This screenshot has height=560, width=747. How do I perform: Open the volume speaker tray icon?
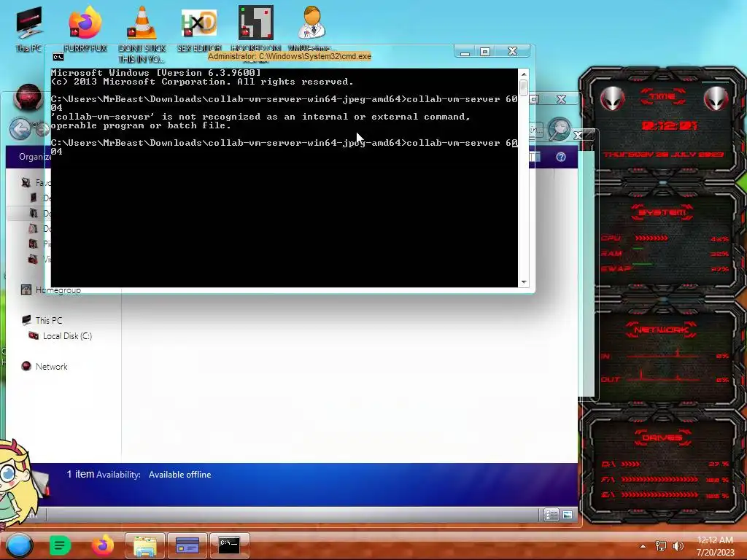click(x=678, y=545)
